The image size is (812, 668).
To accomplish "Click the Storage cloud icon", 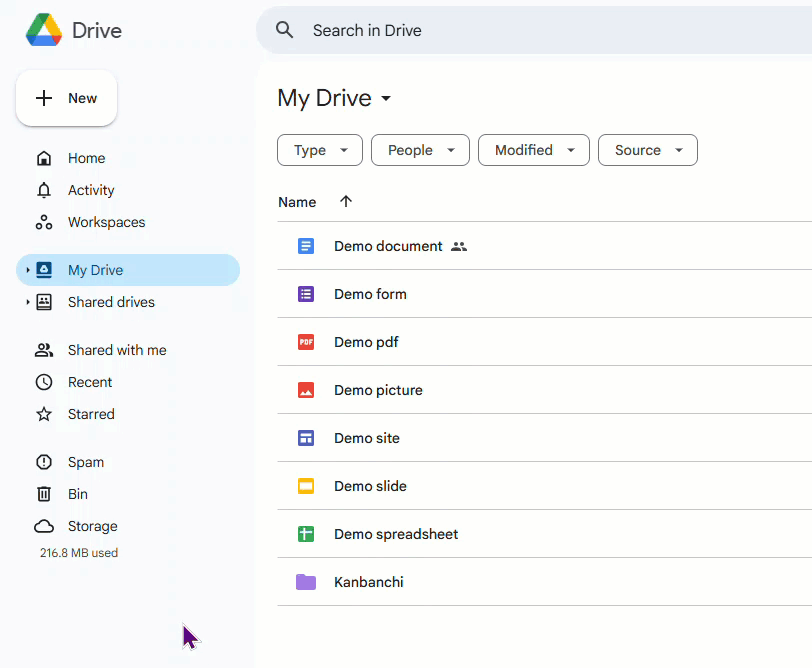I will 44,526.
